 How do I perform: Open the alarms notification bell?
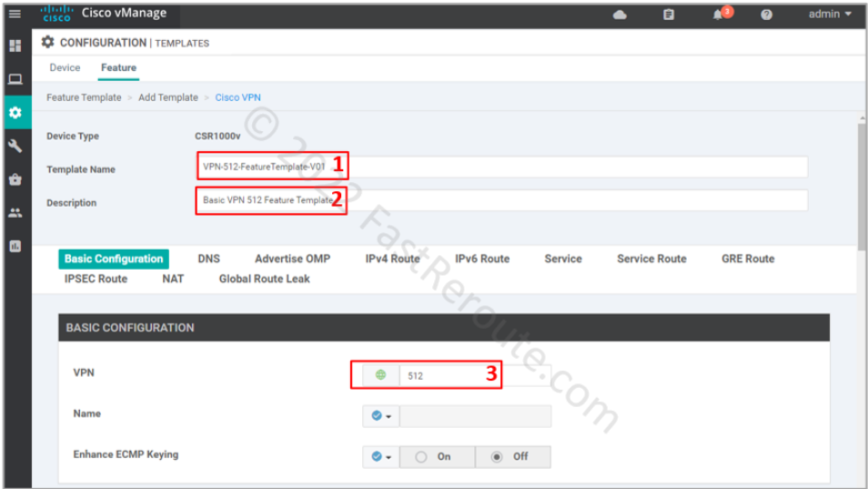718,15
